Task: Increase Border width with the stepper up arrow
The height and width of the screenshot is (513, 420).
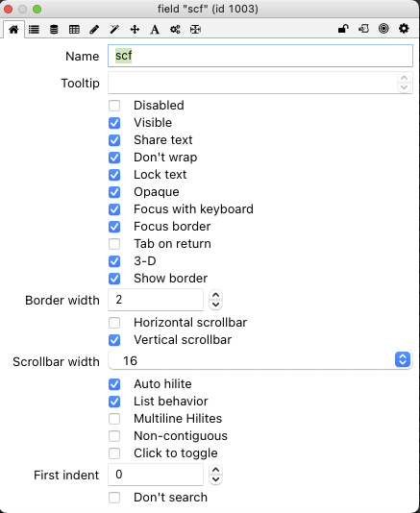Action: click(x=215, y=295)
